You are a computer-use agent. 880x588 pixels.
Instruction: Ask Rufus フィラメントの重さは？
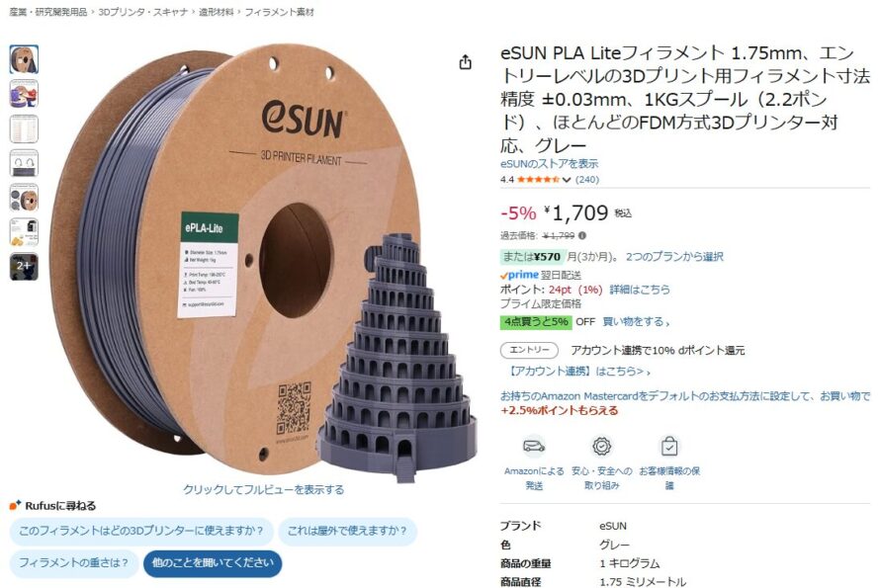click(73, 562)
